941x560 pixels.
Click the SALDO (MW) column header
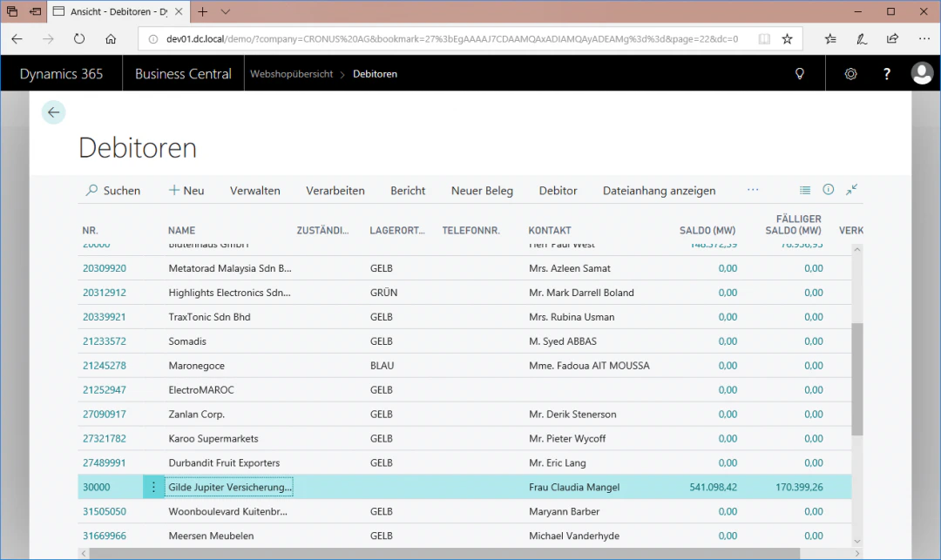coord(707,230)
